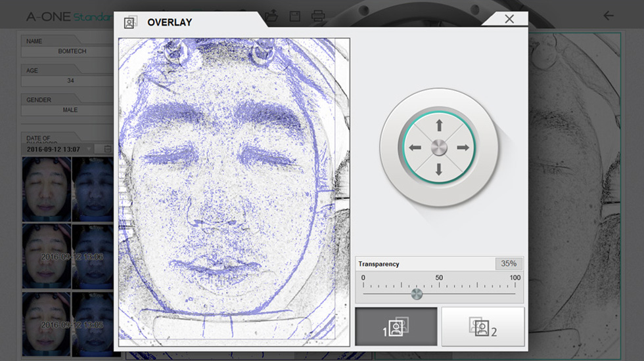This screenshot has width=644, height=361.
Task: Click the open/export folder icon in toolbar
Action: pos(271,16)
